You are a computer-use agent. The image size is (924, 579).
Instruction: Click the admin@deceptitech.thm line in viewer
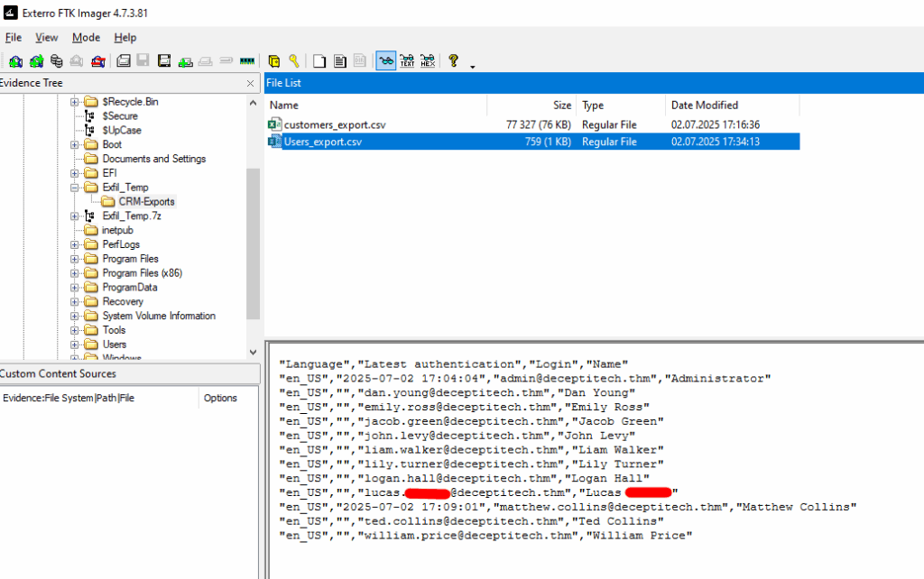tap(524, 379)
